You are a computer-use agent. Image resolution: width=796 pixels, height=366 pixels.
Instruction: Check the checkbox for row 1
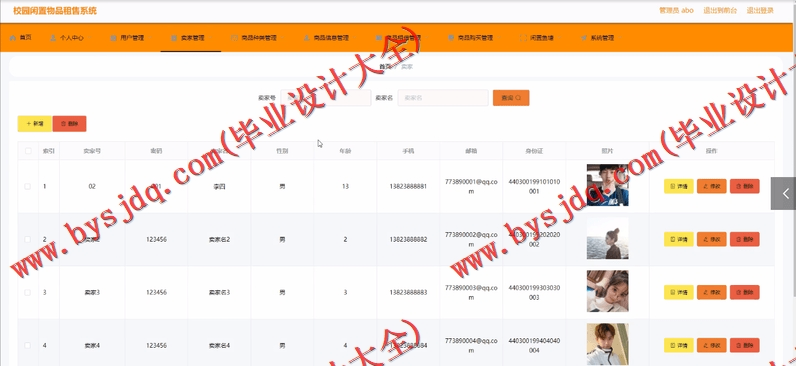tap(28, 186)
